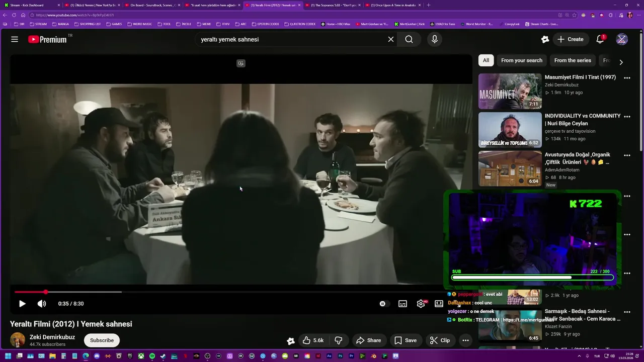The height and width of the screenshot is (362, 644).
Task: Open MANGA bookmarks folder
Action: (x=60, y=24)
